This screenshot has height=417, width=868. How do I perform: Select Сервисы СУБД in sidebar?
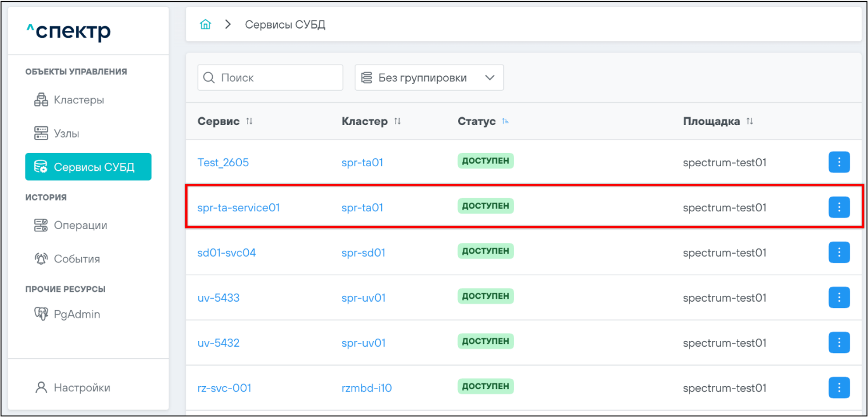(x=88, y=167)
